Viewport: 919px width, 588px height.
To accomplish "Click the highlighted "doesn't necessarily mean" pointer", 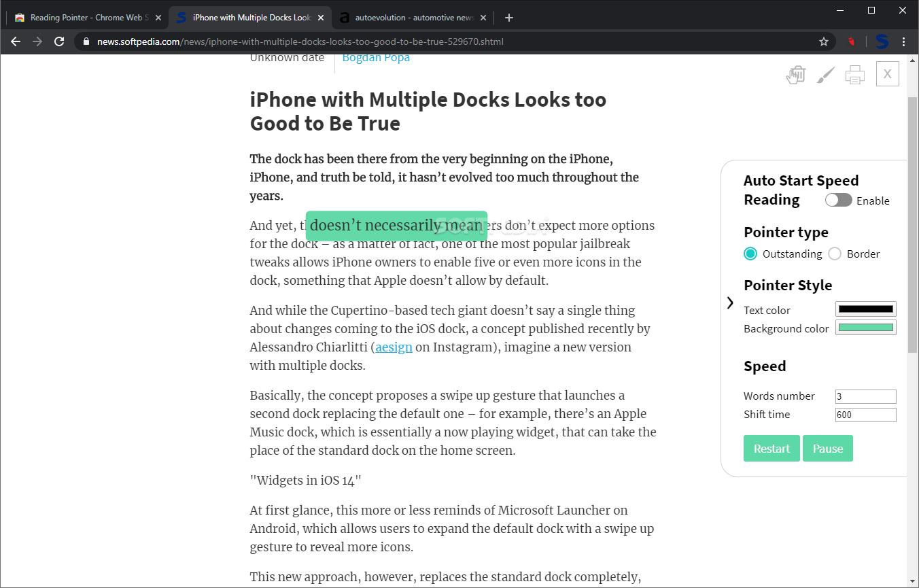I will (396, 226).
